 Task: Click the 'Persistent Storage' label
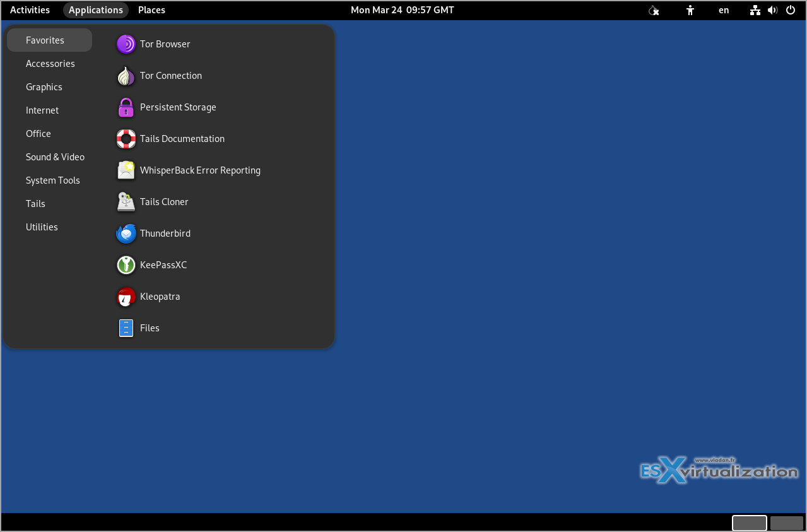click(x=178, y=107)
